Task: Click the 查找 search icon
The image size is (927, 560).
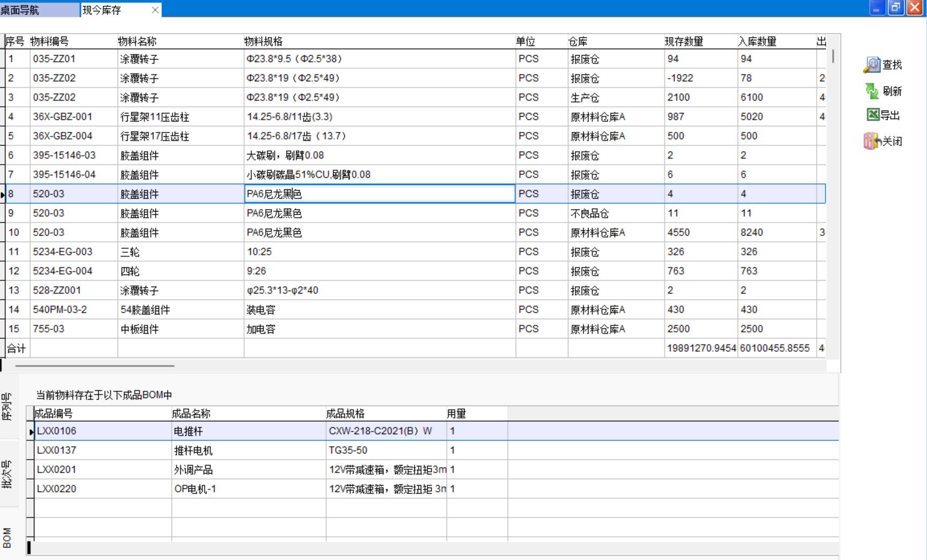Action: pyautogui.click(x=872, y=65)
